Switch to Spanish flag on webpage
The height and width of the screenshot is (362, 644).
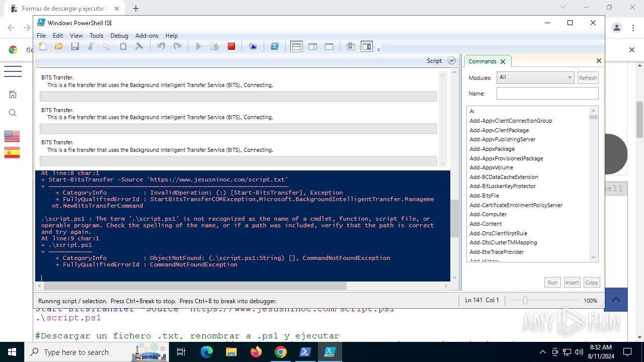click(12, 152)
